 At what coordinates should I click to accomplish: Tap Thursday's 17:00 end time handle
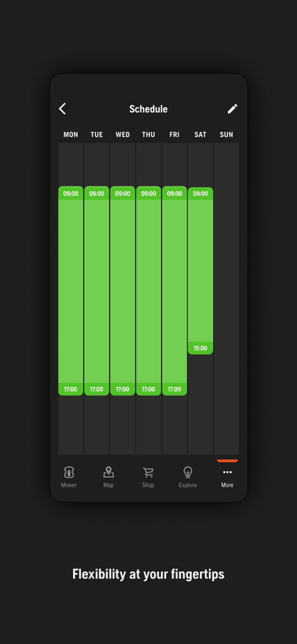coord(148,389)
